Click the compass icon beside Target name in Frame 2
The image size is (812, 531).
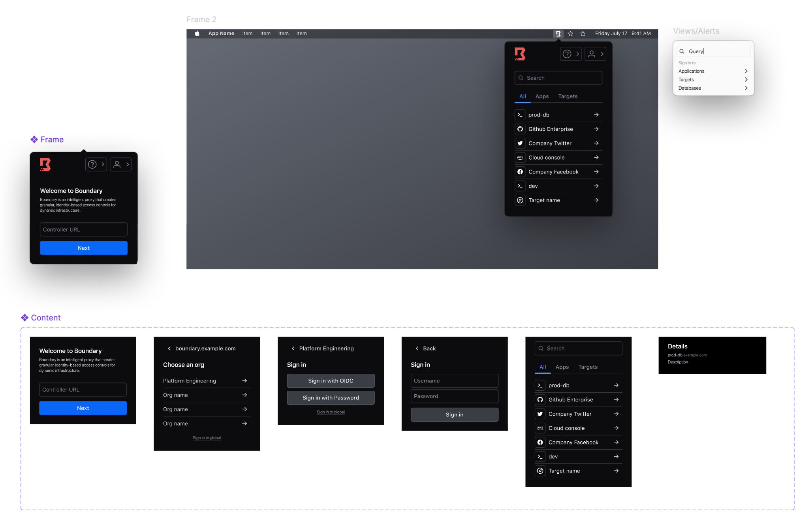(x=520, y=200)
